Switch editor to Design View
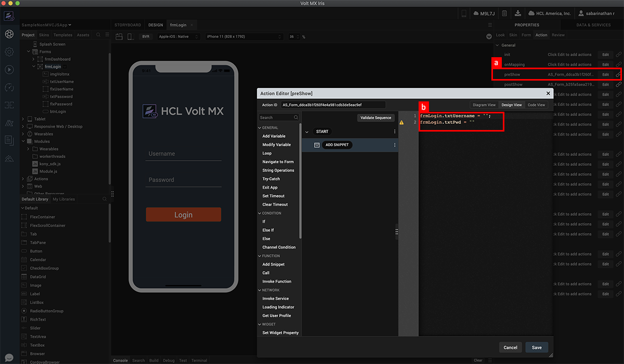This screenshot has width=624, height=364. click(511, 105)
